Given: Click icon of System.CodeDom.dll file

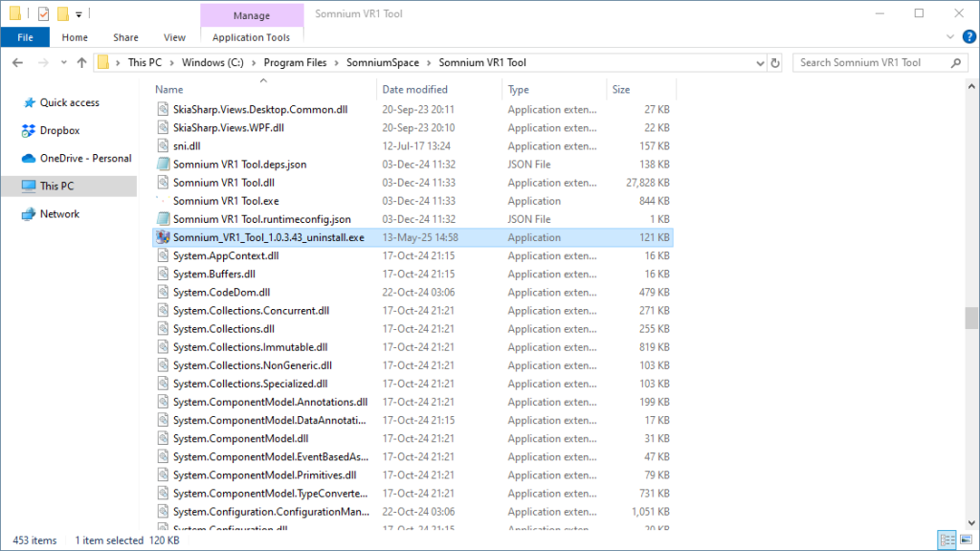Looking at the screenshot, I should tap(163, 293).
